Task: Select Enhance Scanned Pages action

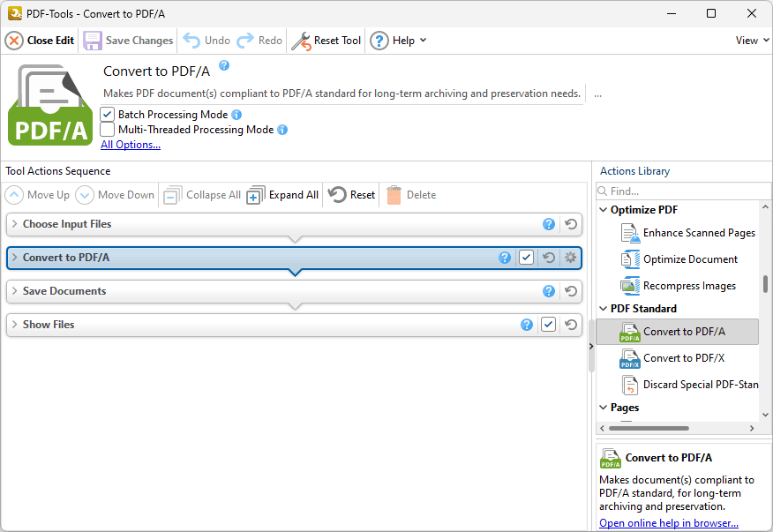Action: (688, 233)
